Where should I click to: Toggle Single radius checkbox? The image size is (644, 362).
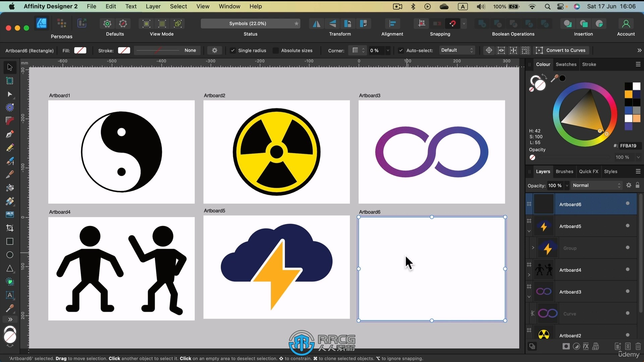(x=232, y=50)
